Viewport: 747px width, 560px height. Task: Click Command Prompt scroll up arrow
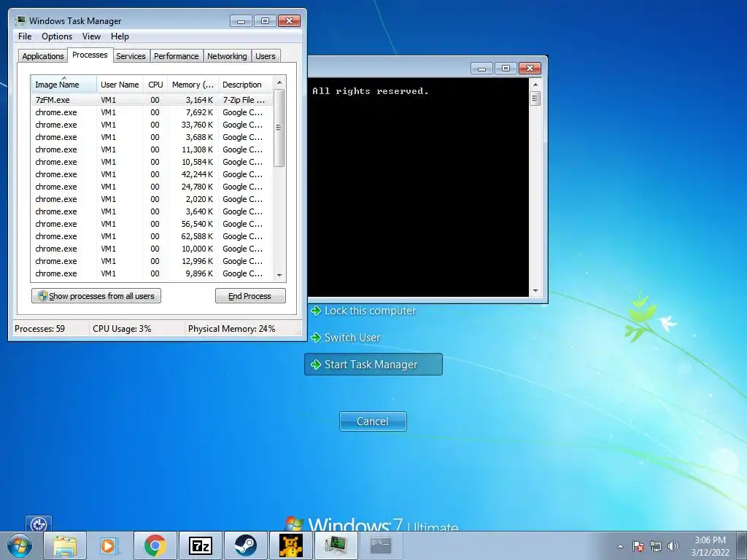[x=535, y=85]
